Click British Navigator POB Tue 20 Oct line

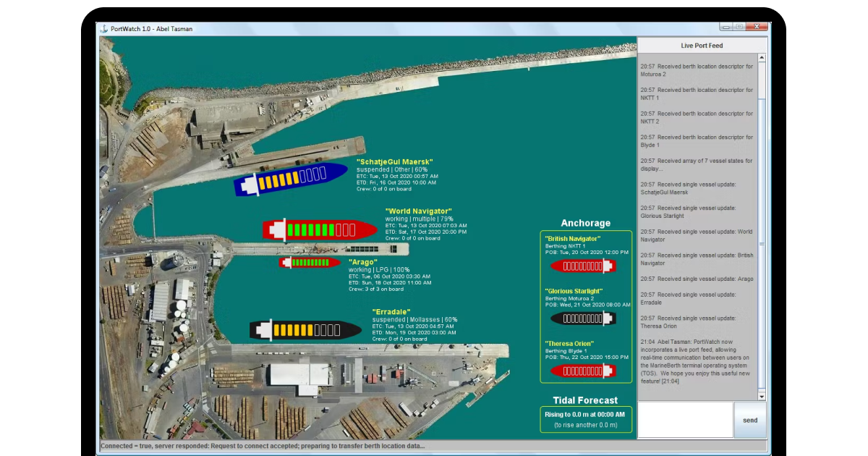pos(587,252)
